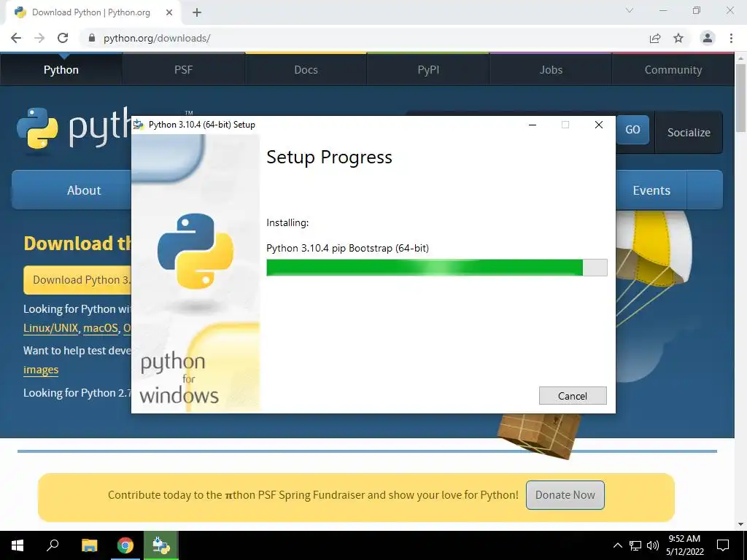Open the Docs top navigation tab
Screen dimensions: 747x560
(x=306, y=69)
